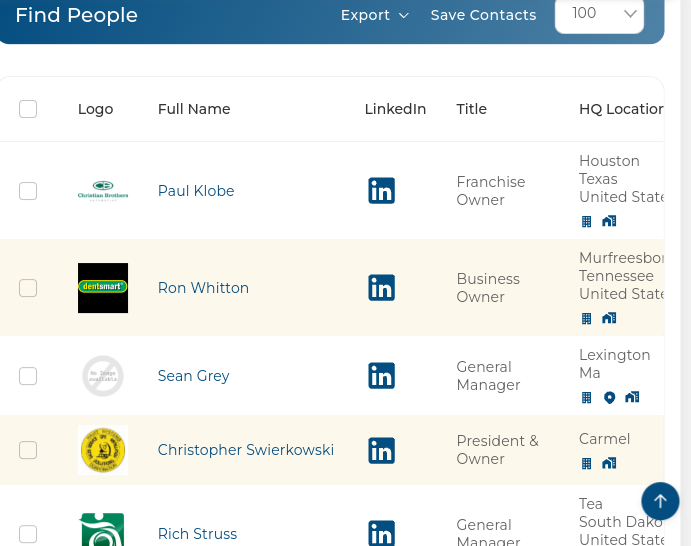The height and width of the screenshot is (546, 691).
Task: Click the house-building icon in Ron Whitton's row
Action: (609, 318)
